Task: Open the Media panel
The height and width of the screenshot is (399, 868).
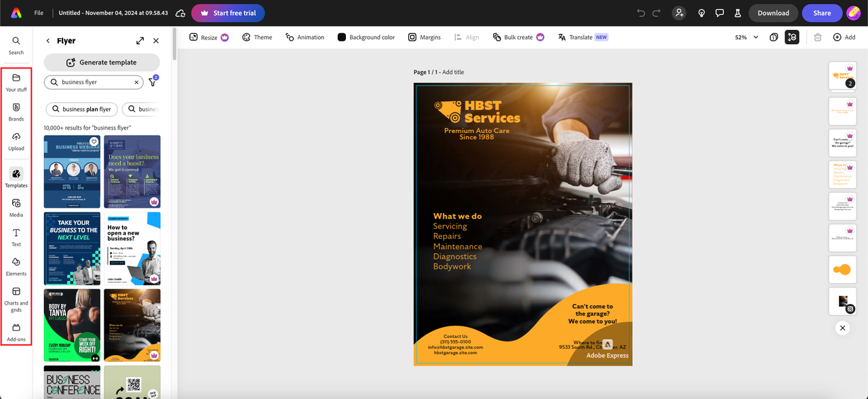Action: point(16,208)
